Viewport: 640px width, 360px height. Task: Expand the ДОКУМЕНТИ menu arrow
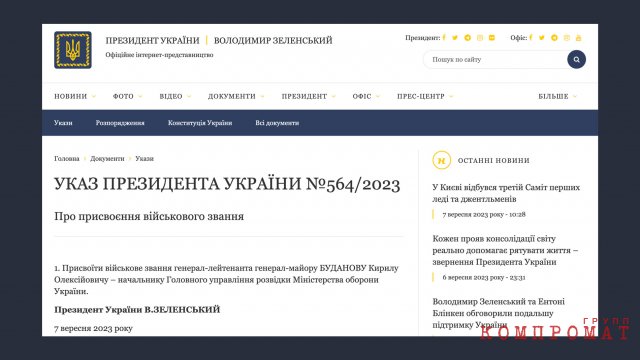(x=262, y=96)
